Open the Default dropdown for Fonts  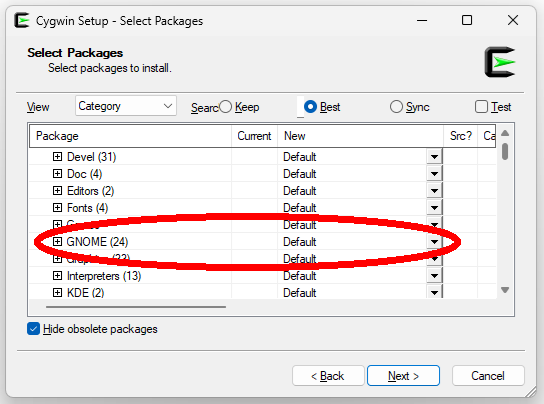click(x=434, y=208)
